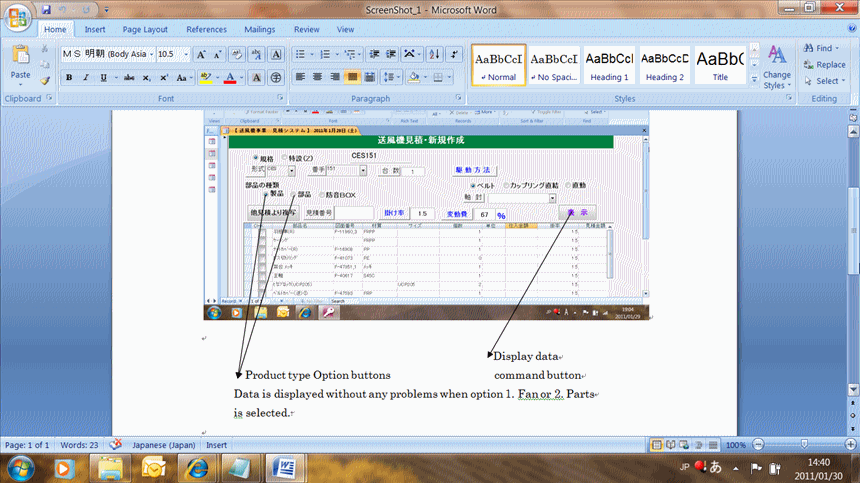Click the proofing errors status icon

tap(115, 445)
